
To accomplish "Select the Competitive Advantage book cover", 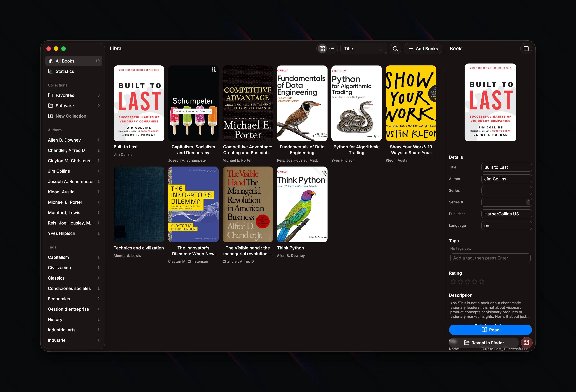I will (x=248, y=103).
